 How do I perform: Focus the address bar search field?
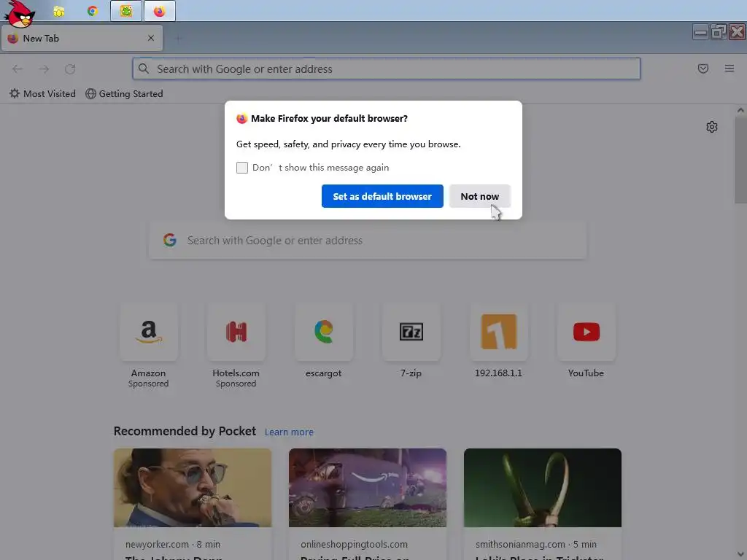(387, 69)
